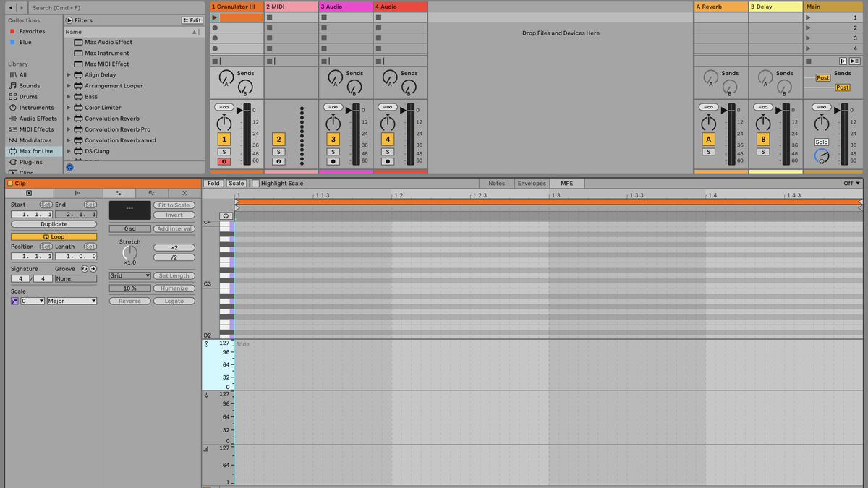Image resolution: width=868 pixels, height=488 pixels.
Task: Click the preview cue headphone knob on Main track
Action: (822, 157)
